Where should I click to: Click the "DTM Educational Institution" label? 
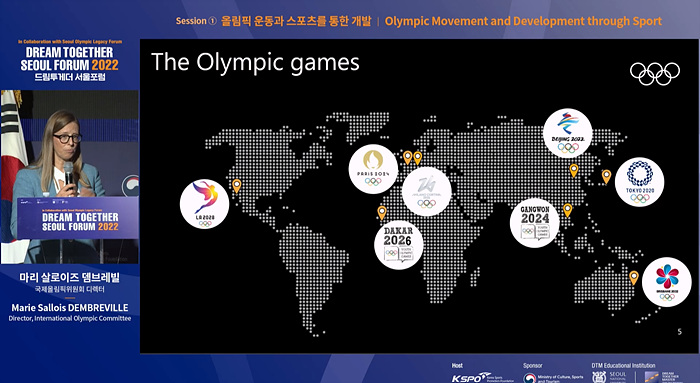(624, 366)
